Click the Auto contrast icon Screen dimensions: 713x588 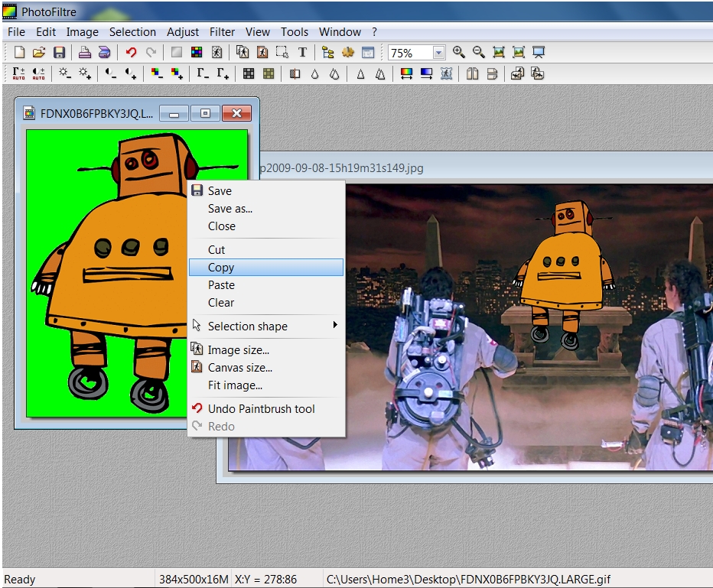(39, 73)
